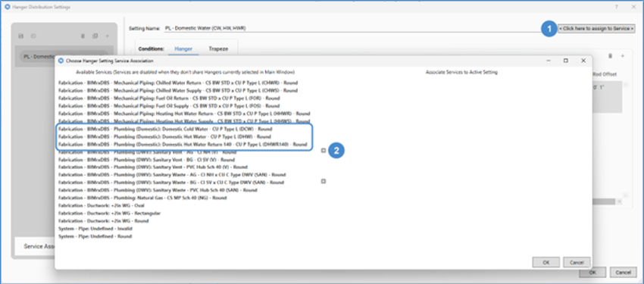Select Natural Gas CS MP Sch 40 service
The width and height of the screenshot is (644, 284).
click(x=142, y=198)
